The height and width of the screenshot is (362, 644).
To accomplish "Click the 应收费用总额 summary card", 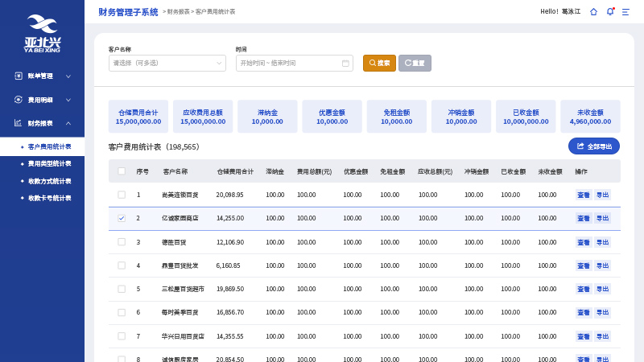I will (x=203, y=117).
